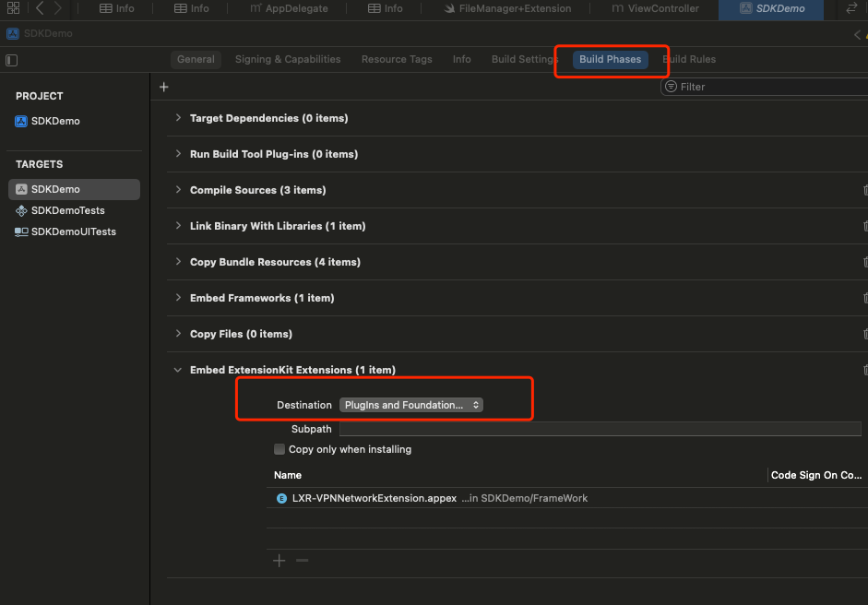This screenshot has width=868, height=605.
Task: Delete the Link Binary With Libraries phase
Action: coord(865,226)
